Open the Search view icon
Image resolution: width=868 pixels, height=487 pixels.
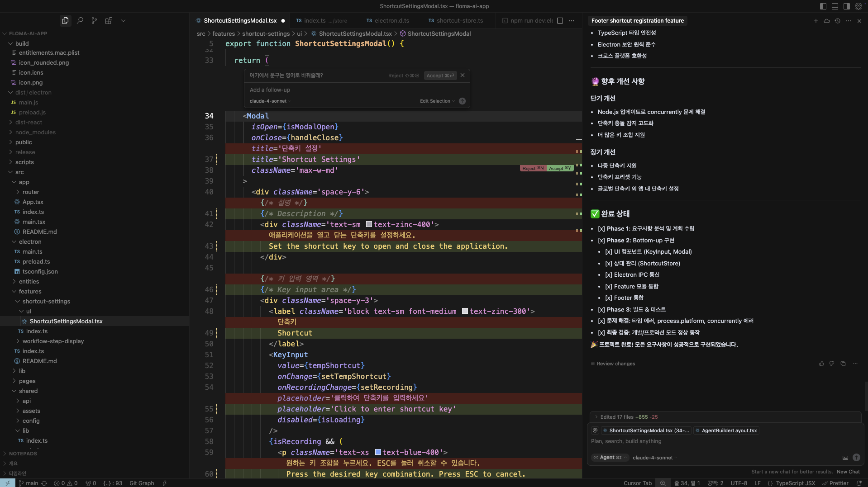[80, 20]
